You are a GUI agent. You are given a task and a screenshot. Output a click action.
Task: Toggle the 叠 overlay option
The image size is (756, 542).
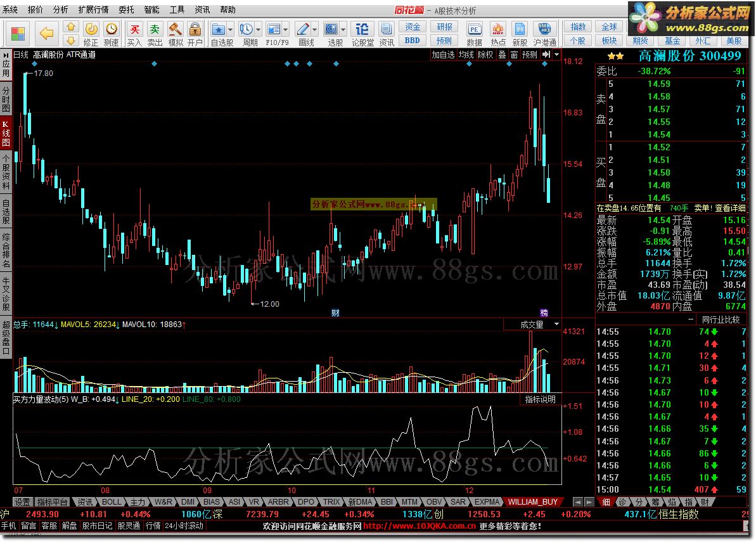pos(503,55)
